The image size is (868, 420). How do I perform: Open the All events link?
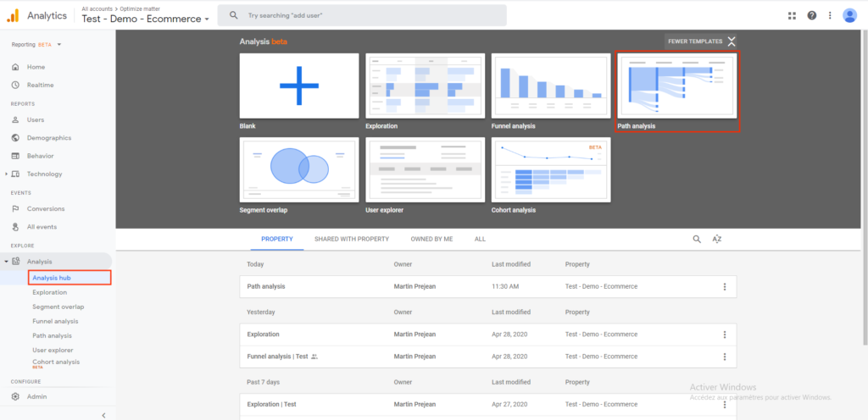42,227
